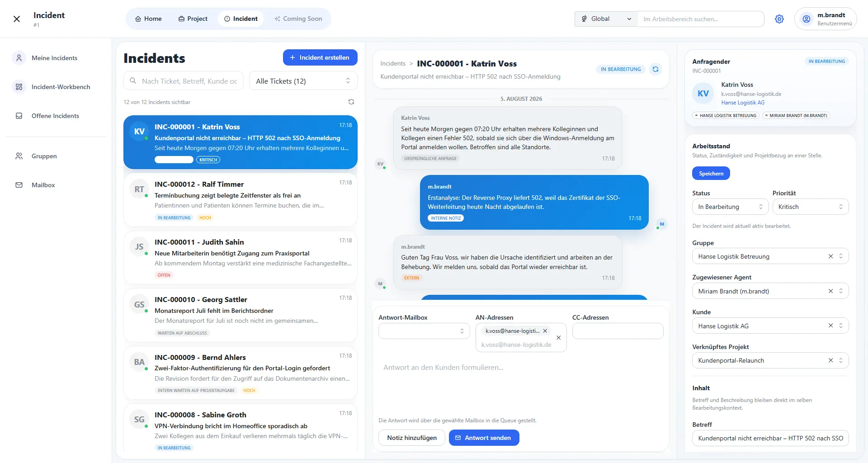The width and height of the screenshot is (868, 463).
Task: Expand the Verknüpftes Projekt selector arrows
Action: coord(841,360)
